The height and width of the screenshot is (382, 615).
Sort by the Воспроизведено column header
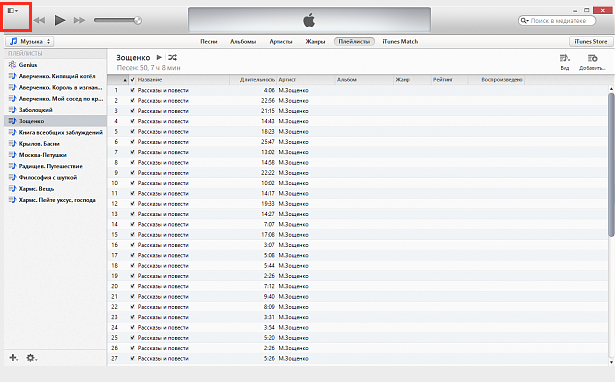497,80
